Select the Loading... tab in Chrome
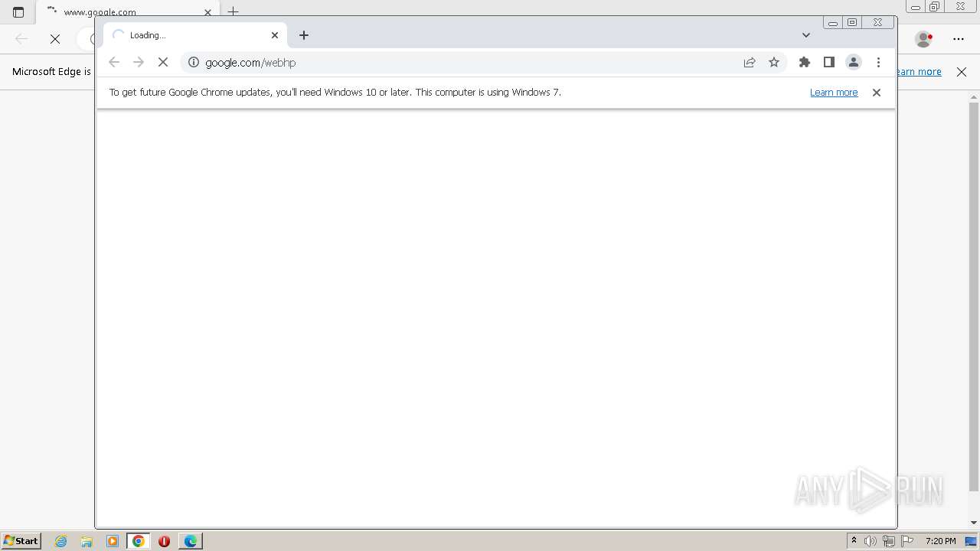The width and height of the screenshot is (980, 551). [x=195, y=35]
